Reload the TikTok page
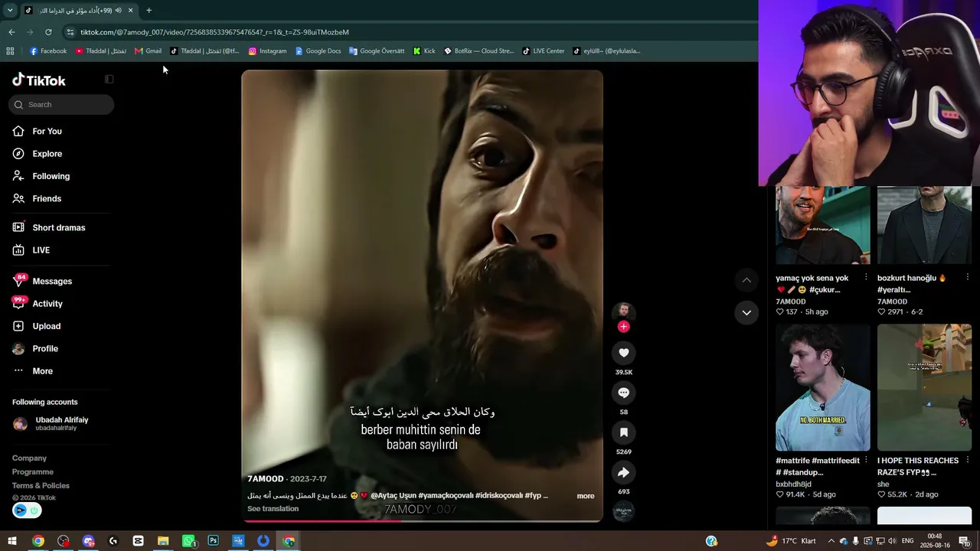 point(48,32)
